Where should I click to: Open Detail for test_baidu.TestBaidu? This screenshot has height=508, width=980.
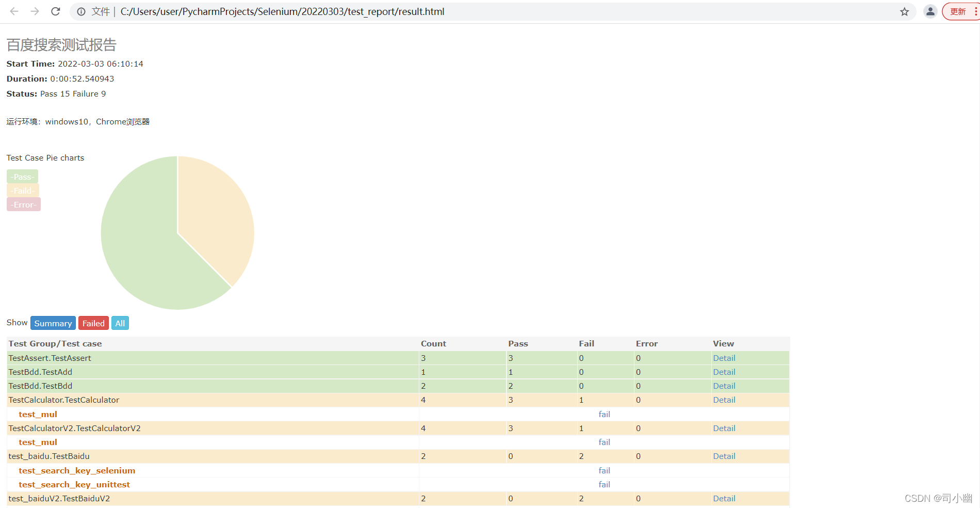724,456
